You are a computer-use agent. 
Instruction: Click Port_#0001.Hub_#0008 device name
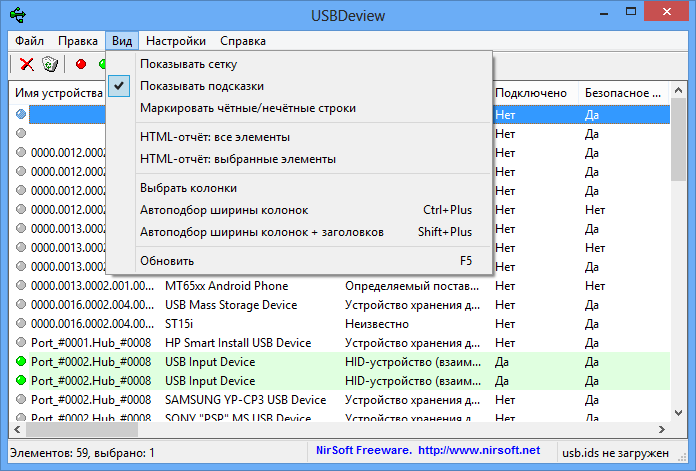coord(91,343)
